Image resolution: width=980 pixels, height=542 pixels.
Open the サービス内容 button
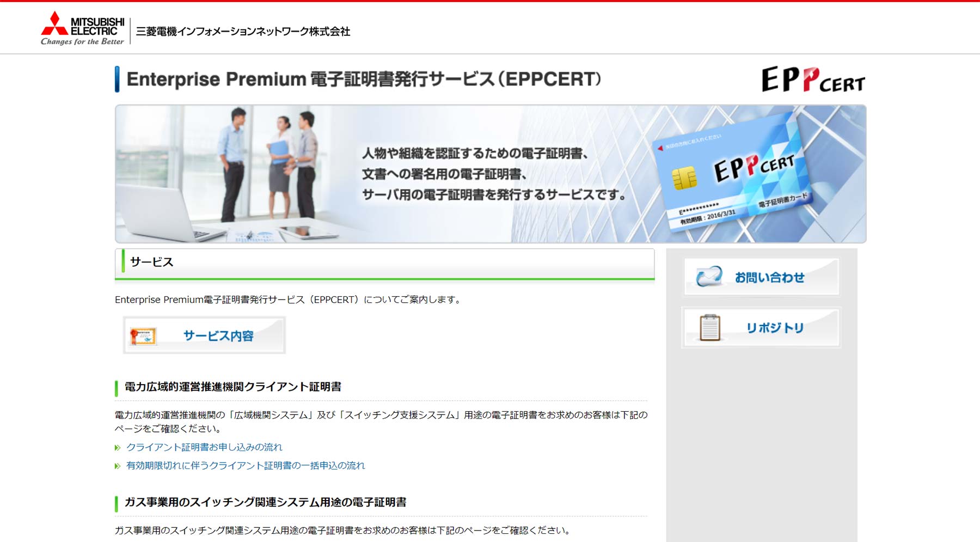[x=204, y=336]
